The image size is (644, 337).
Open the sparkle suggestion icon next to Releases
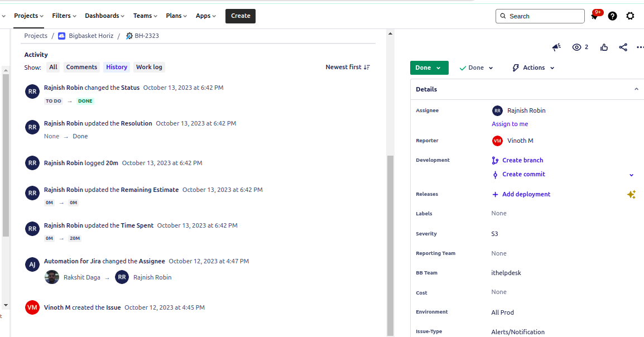pyautogui.click(x=631, y=195)
